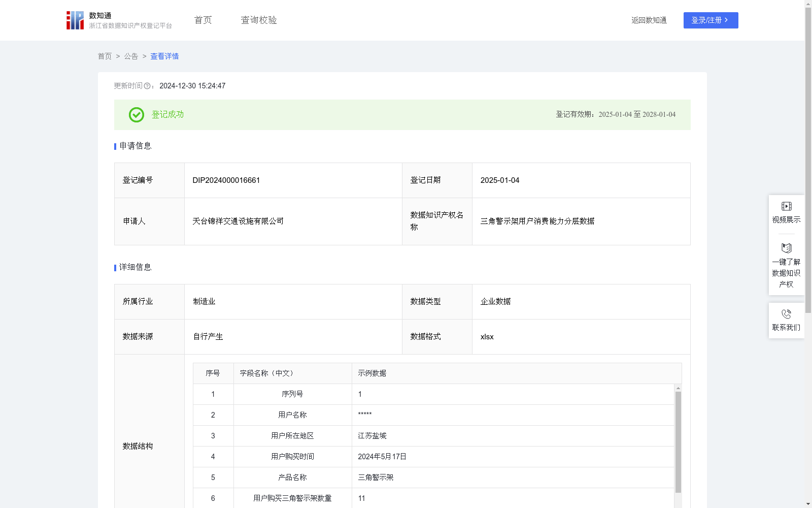The width and height of the screenshot is (812, 508).
Task: Click the 自行产生 data source value
Action: coord(208,337)
